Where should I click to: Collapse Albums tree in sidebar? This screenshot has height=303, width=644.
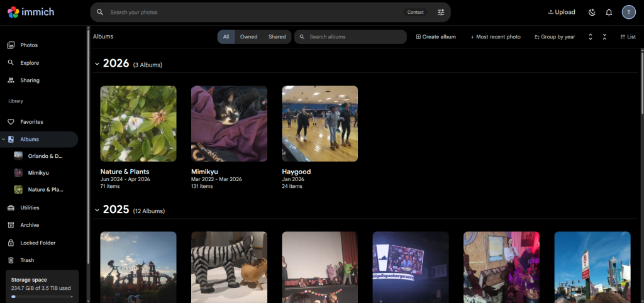4,140
